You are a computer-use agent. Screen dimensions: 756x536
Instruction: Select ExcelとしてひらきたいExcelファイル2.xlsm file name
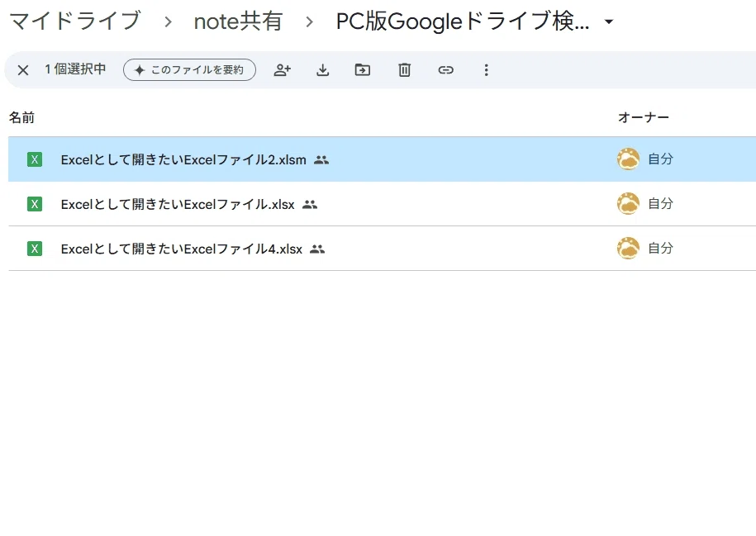183,160
